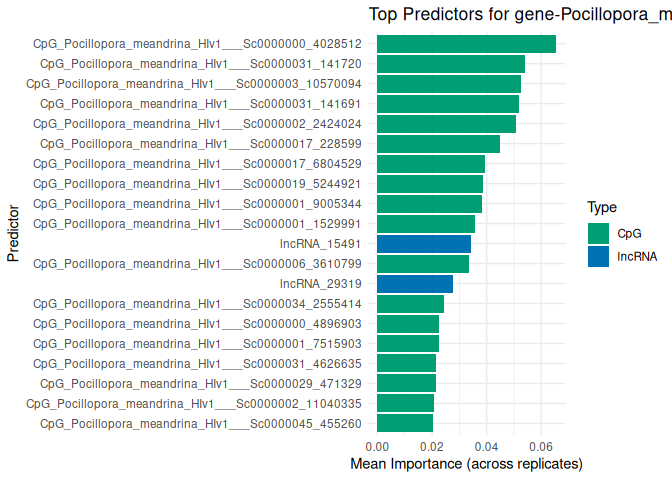Click the lncRNA legend text label
This screenshot has width=672, height=480.
[x=637, y=256]
